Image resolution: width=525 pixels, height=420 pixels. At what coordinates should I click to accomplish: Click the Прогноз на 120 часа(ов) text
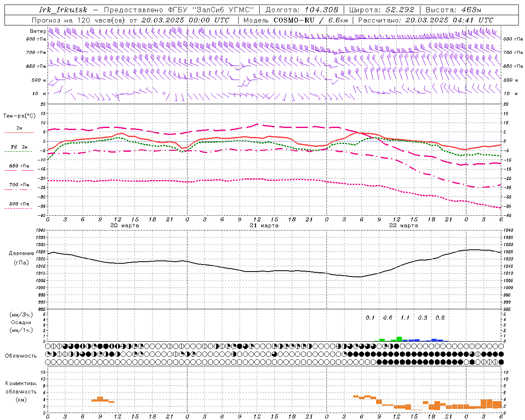click(79, 20)
